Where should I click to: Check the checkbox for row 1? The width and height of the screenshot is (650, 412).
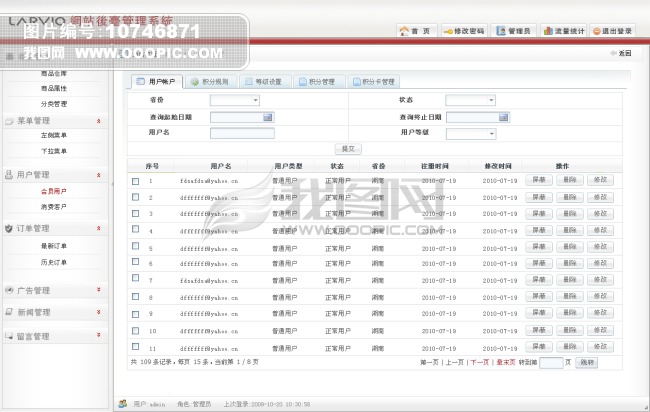click(x=136, y=181)
